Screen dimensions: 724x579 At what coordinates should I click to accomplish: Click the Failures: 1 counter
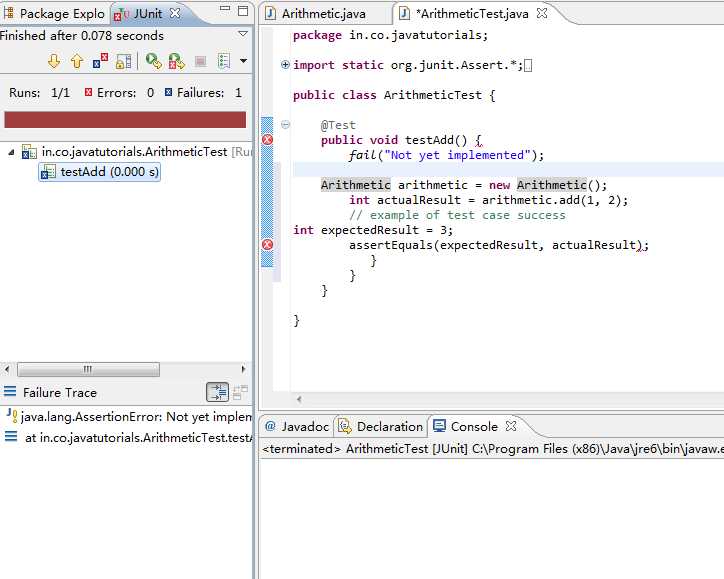[204, 93]
